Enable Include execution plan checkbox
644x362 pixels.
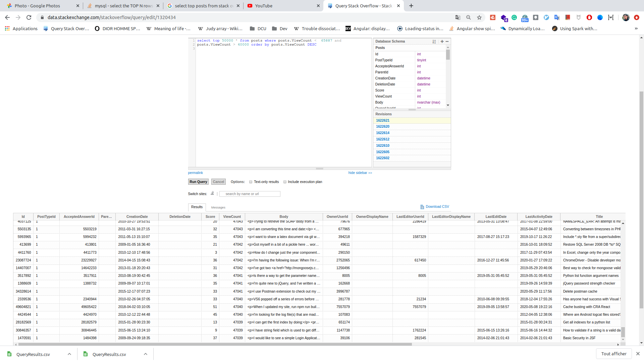coord(285,182)
